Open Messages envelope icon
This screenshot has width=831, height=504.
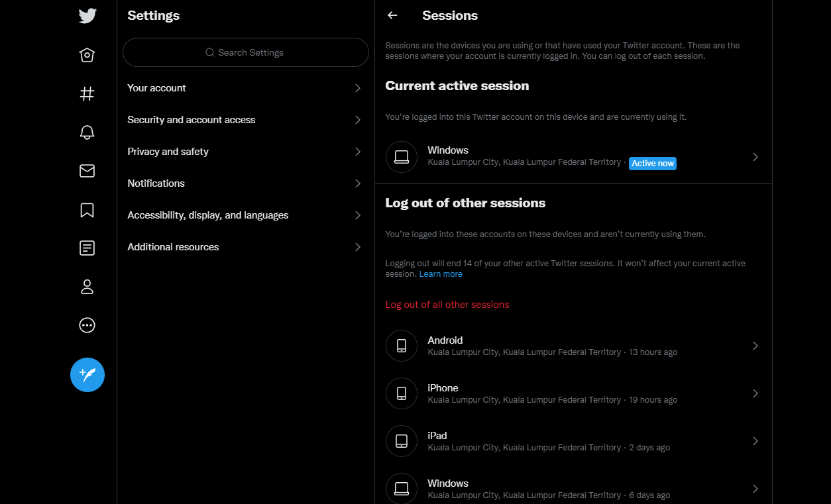point(87,171)
